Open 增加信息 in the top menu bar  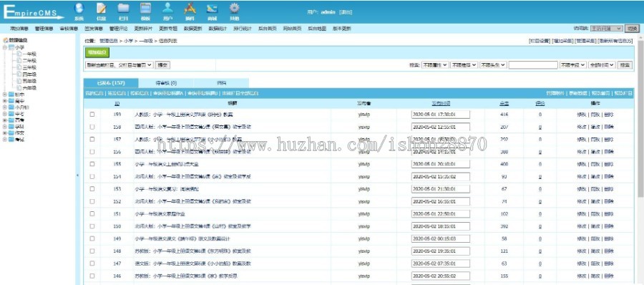(19, 29)
